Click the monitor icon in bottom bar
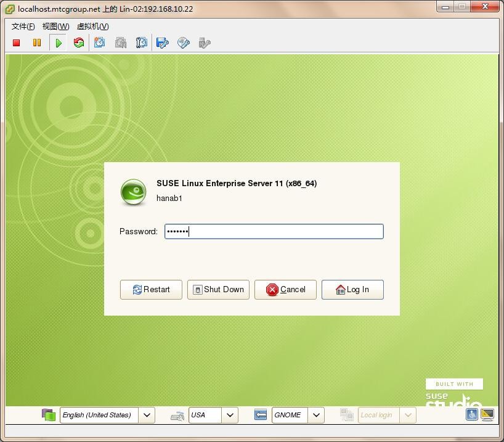The height and width of the screenshot is (442, 504). click(x=487, y=415)
